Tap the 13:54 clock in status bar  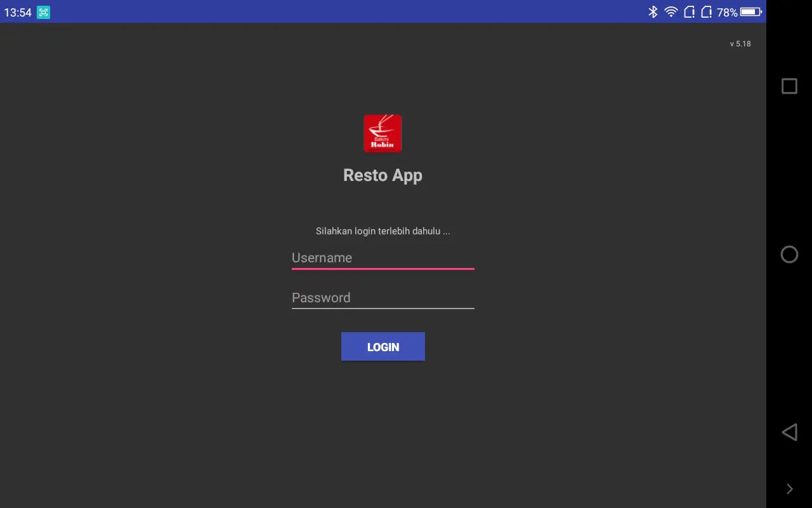[x=18, y=12]
